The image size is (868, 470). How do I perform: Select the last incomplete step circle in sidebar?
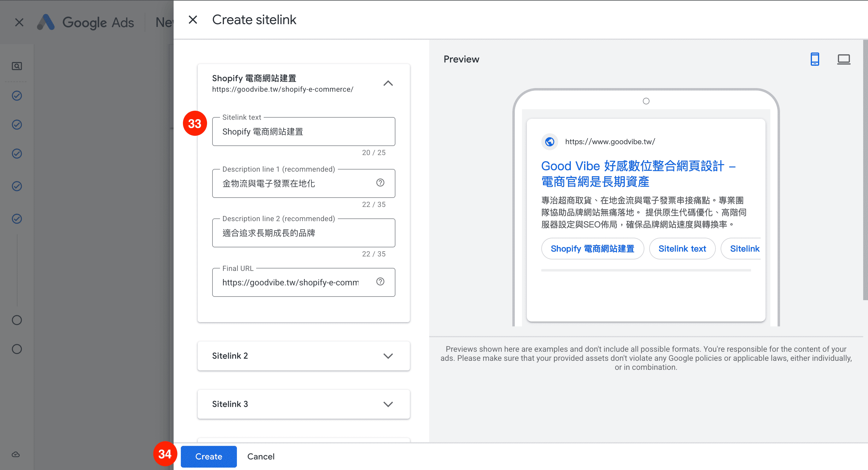(x=17, y=349)
